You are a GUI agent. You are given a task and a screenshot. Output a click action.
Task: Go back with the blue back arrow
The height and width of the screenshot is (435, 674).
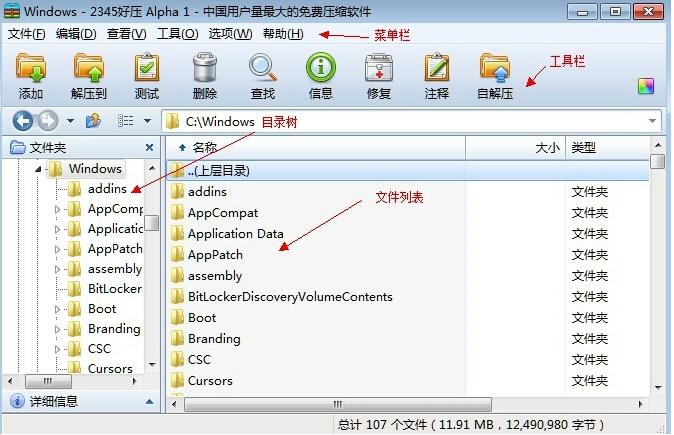tap(23, 121)
